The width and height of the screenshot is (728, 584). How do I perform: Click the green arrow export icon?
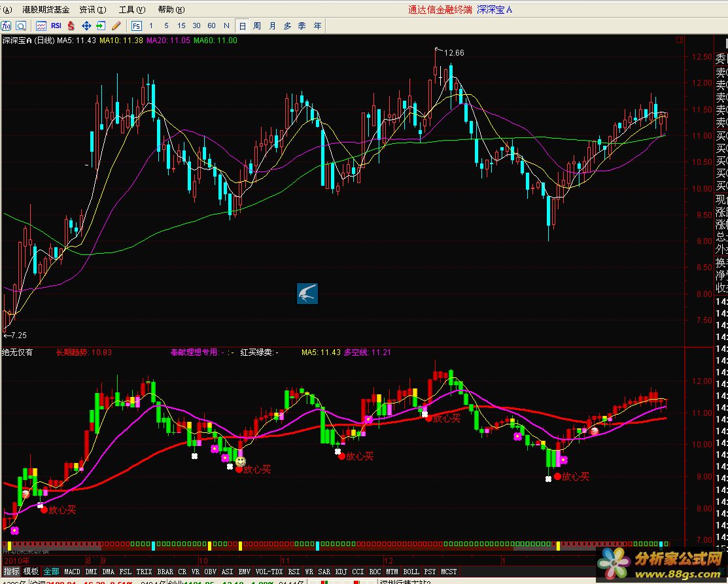click(101, 26)
